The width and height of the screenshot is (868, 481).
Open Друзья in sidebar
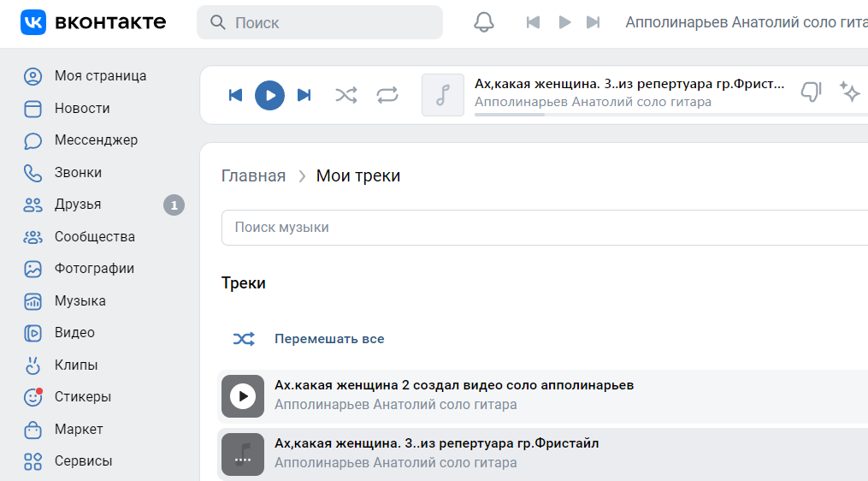78,205
